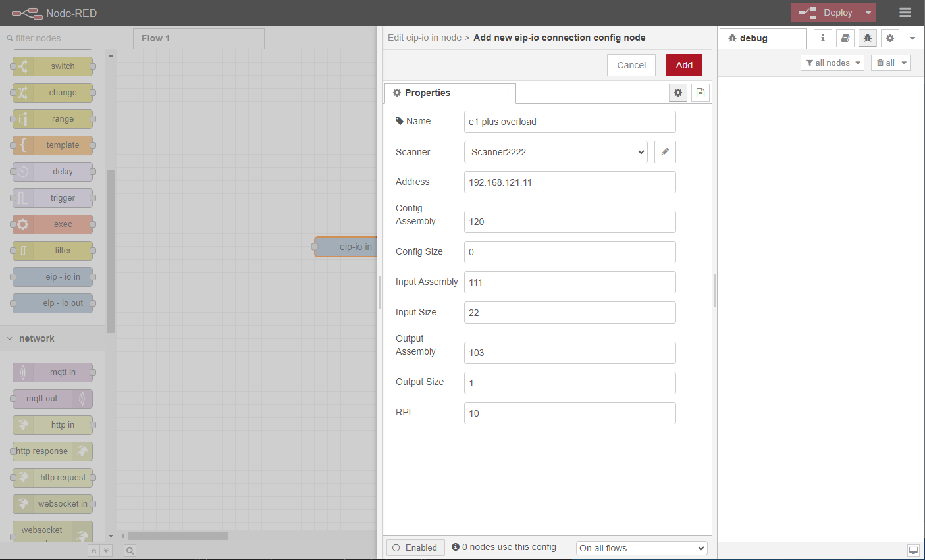Click the Edit eip-io in node breadcrumb
Image resolution: width=925 pixels, height=560 pixels.
425,38
